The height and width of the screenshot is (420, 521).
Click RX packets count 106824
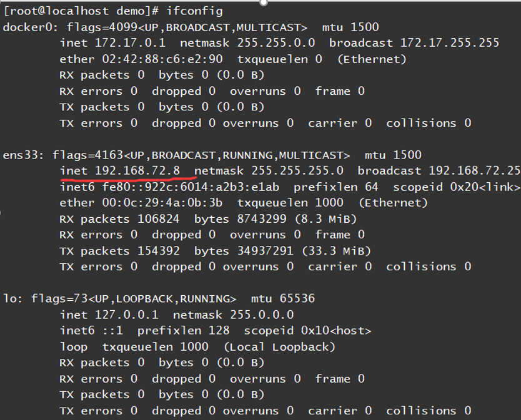pos(159,218)
